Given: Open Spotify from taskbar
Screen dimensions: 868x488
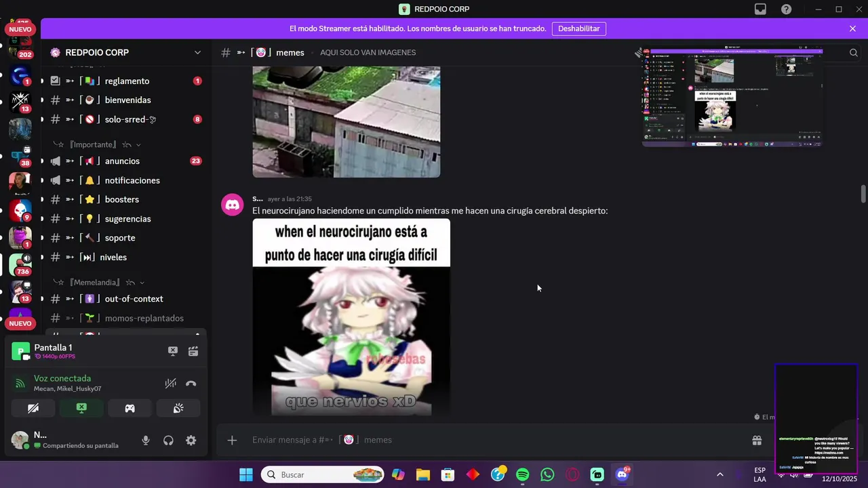Looking at the screenshot, I should click(523, 474).
